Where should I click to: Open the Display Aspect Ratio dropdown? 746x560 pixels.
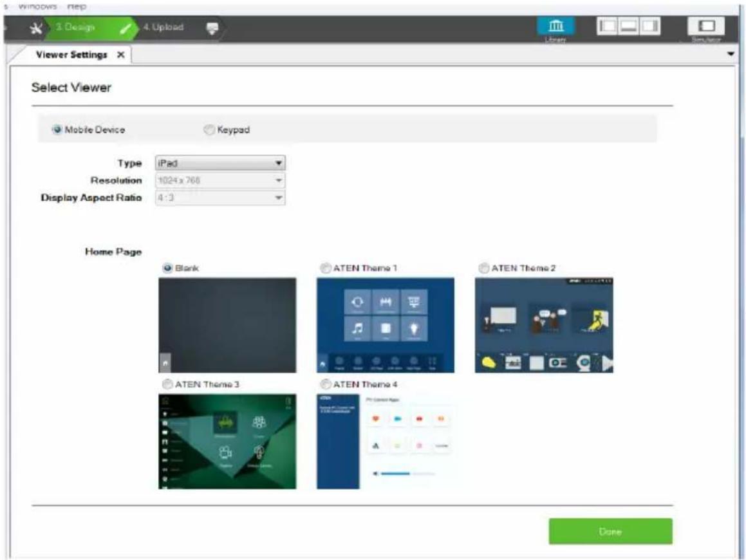(x=220, y=198)
